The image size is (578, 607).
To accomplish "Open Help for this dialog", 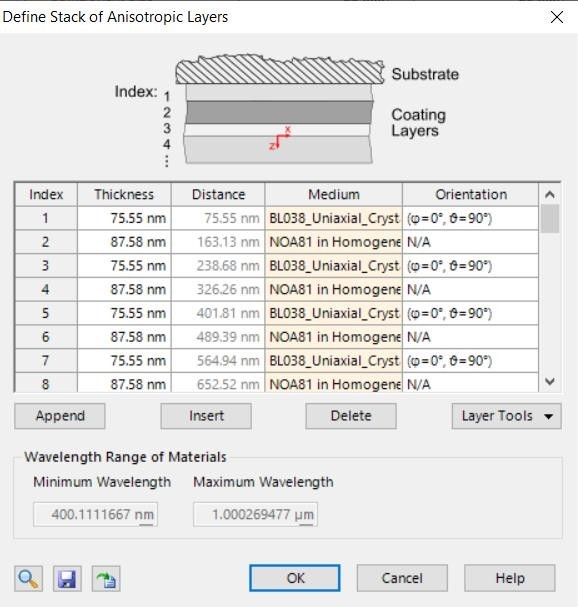I will [x=510, y=578].
